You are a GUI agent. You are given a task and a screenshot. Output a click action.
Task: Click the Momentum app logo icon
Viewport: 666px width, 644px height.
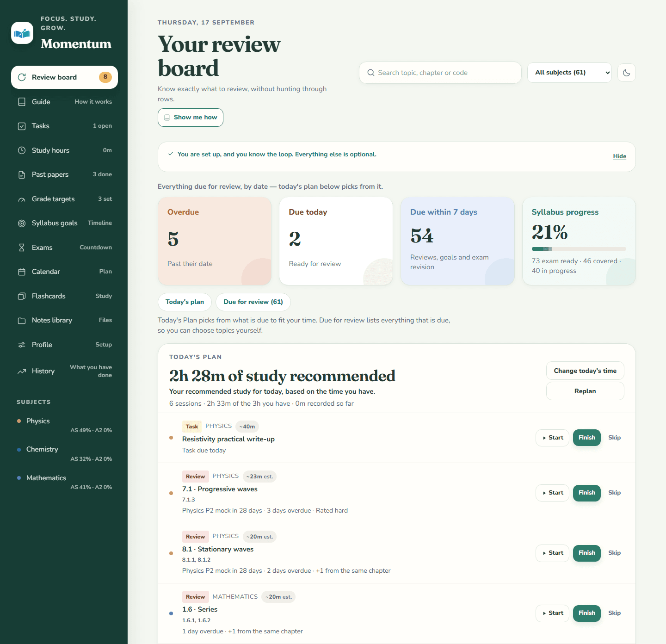[x=22, y=33]
